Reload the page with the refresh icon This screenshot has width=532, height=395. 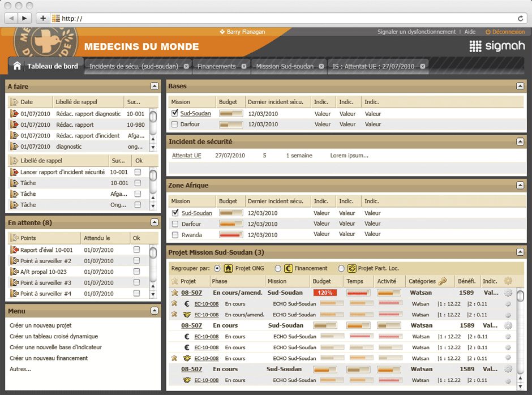(x=520, y=18)
